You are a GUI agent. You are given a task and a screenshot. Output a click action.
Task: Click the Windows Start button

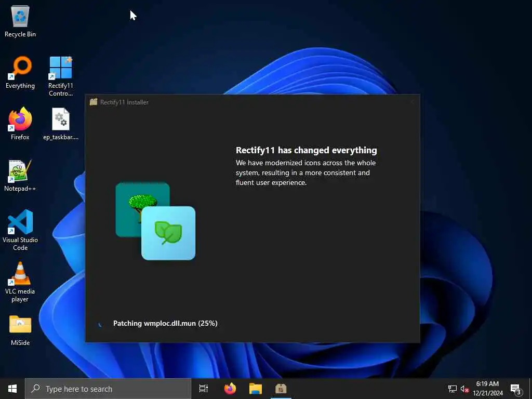12,389
